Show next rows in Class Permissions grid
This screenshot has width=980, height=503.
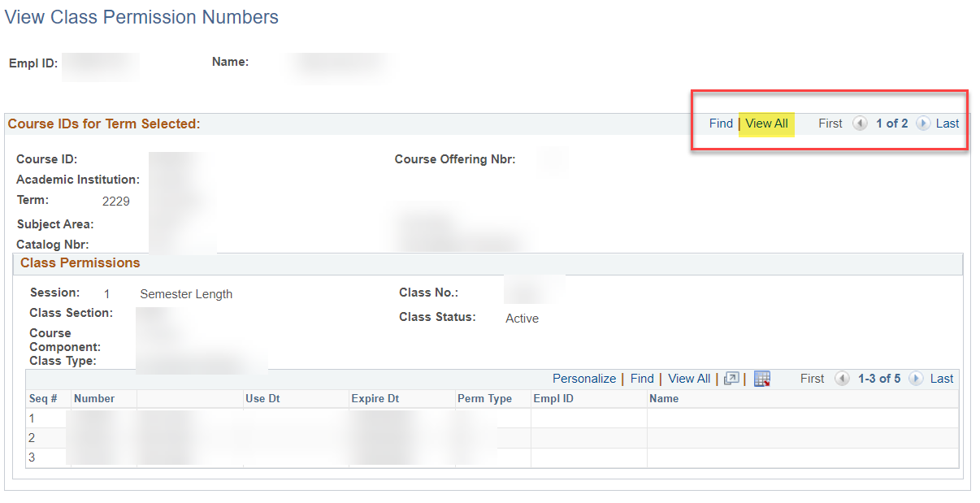pos(916,379)
